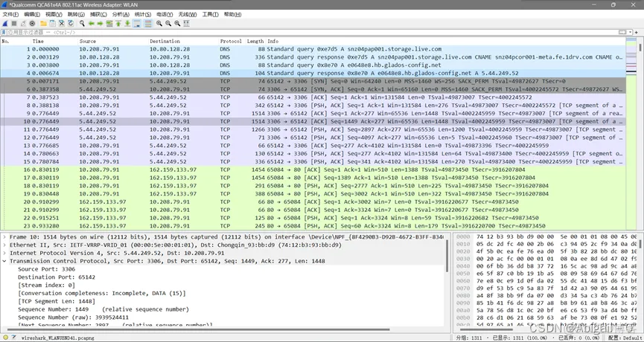Image resolution: width=644 pixels, height=342 pixels.
Task: Sort packets by the Time column
Action: (54, 42)
